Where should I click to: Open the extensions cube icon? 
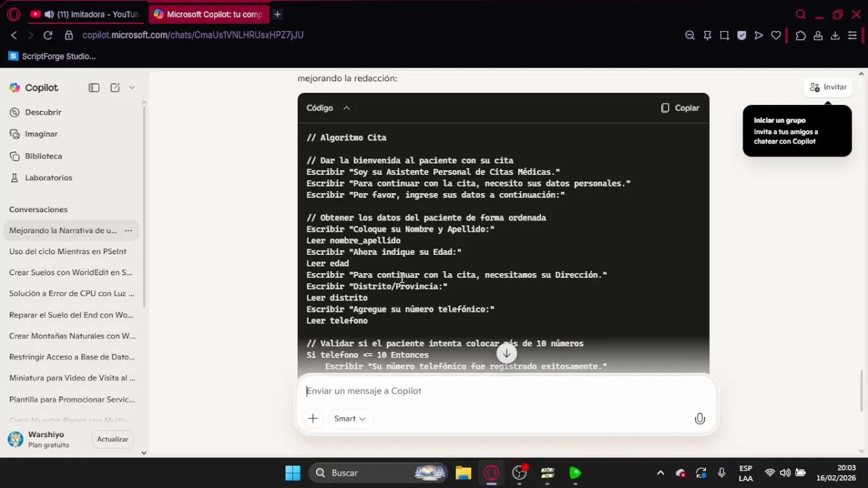pos(801,35)
